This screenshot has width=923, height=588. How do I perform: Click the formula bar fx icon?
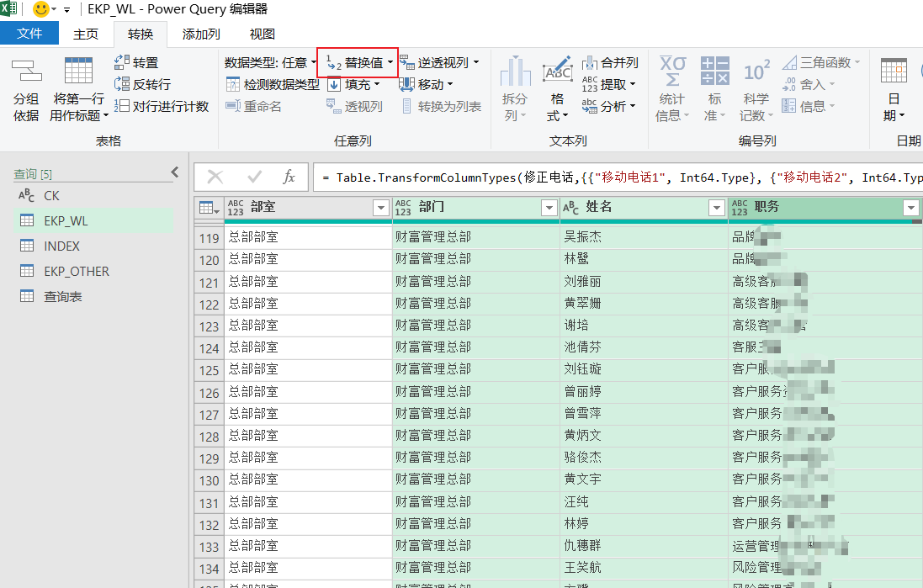(289, 177)
